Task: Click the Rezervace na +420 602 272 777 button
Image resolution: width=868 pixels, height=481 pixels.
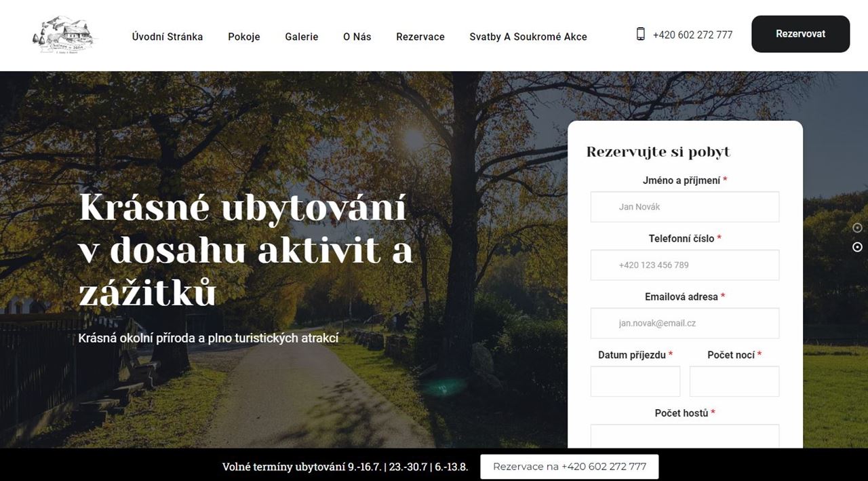Action: [x=570, y=467]
